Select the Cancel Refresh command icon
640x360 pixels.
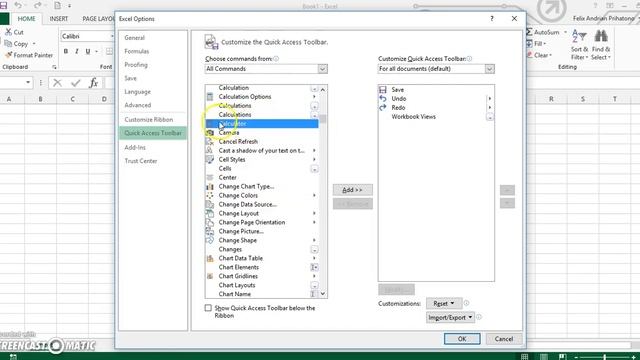tap(210, 142)
